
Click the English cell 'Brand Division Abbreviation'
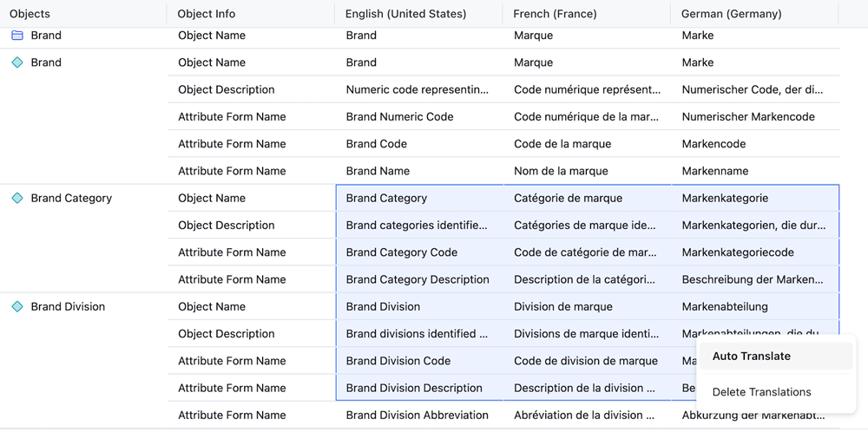(415, 415)
